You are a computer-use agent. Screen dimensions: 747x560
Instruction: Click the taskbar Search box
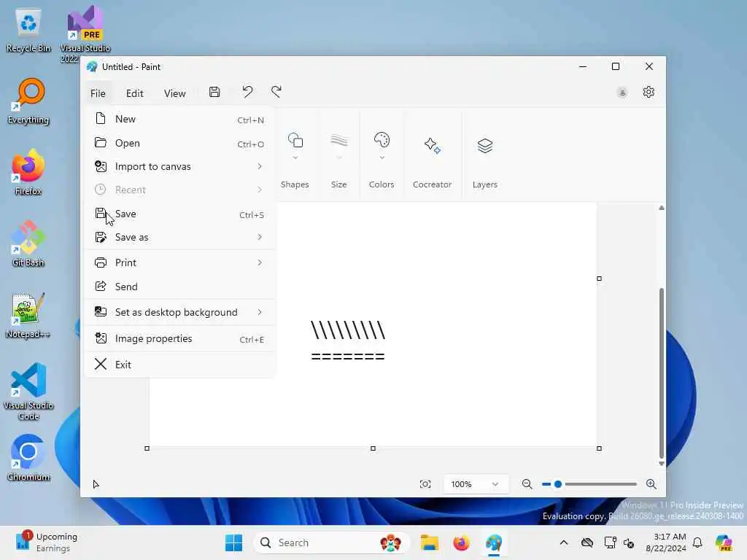pyautogui.click(x=332, y=542)
